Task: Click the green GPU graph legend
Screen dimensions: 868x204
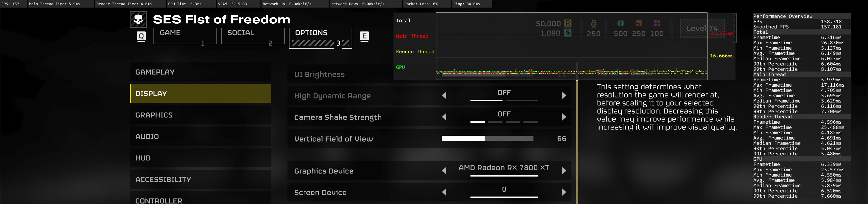Action: tap(400, 67)
